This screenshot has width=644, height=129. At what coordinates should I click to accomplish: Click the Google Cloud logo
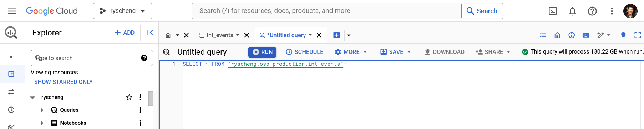[x=52, y=11]
